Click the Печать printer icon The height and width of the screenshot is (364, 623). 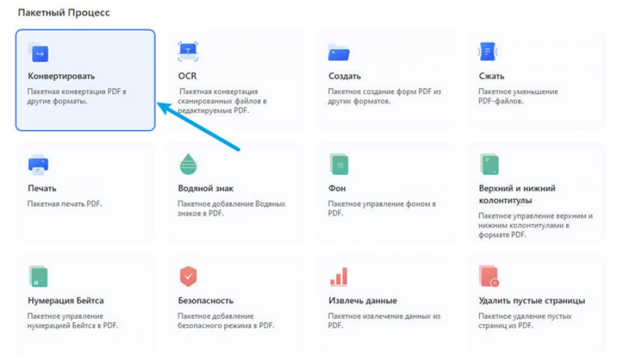pyautogui.click(x=38, y=165)
